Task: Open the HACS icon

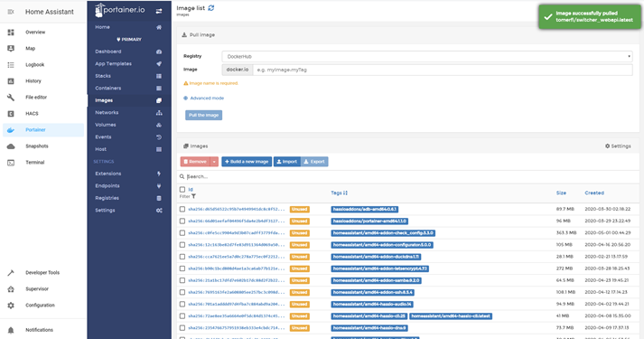Action: coord(11,114)
